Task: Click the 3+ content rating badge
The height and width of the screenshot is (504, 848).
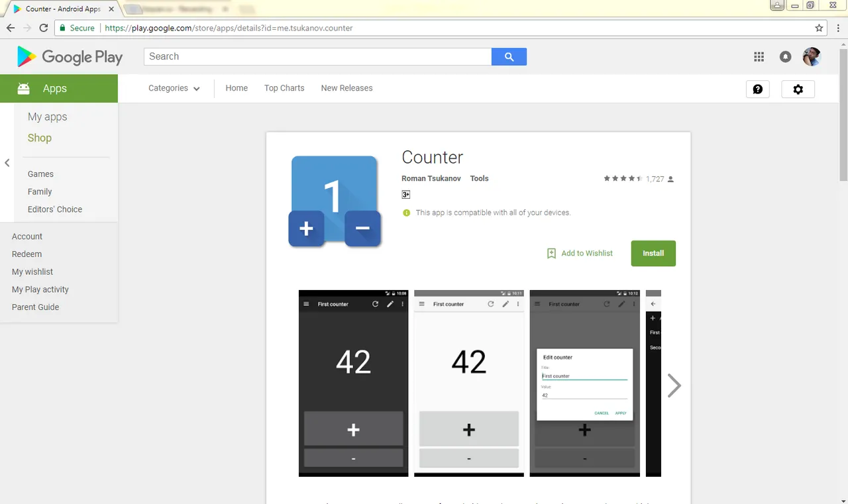Action: click(x=406, y=195)
